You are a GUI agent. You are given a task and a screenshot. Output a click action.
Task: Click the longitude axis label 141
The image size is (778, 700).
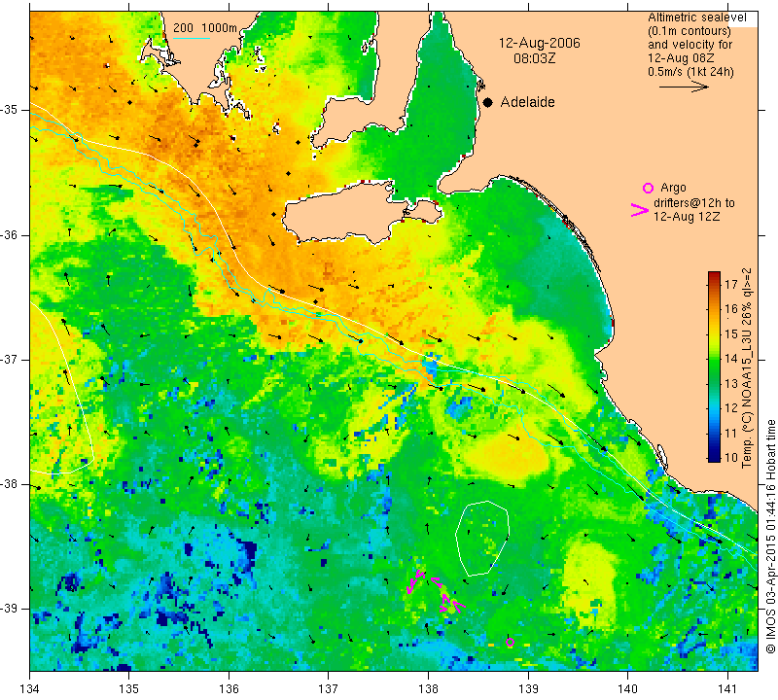pyautogui.click(x=727, y=688)
